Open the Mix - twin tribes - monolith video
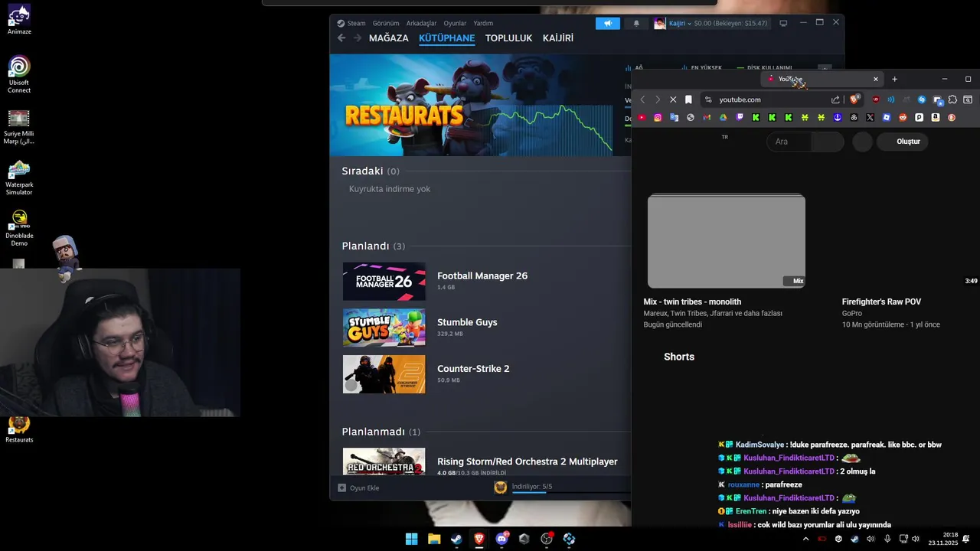The width and height of the screenshot is (980, 551). [726, 241]
